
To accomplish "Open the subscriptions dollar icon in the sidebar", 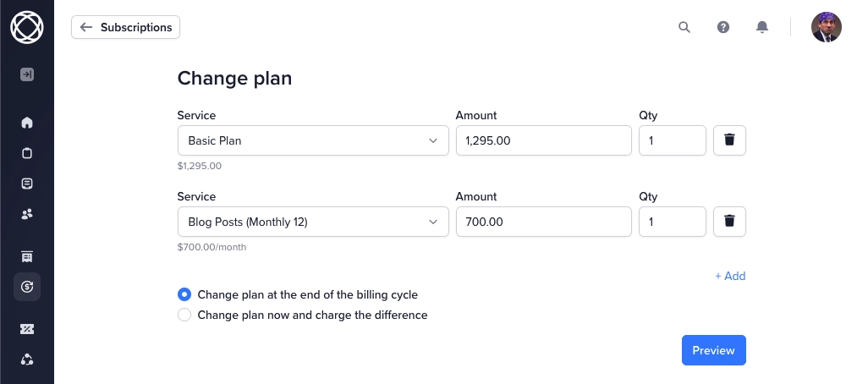I will (26, 287).
